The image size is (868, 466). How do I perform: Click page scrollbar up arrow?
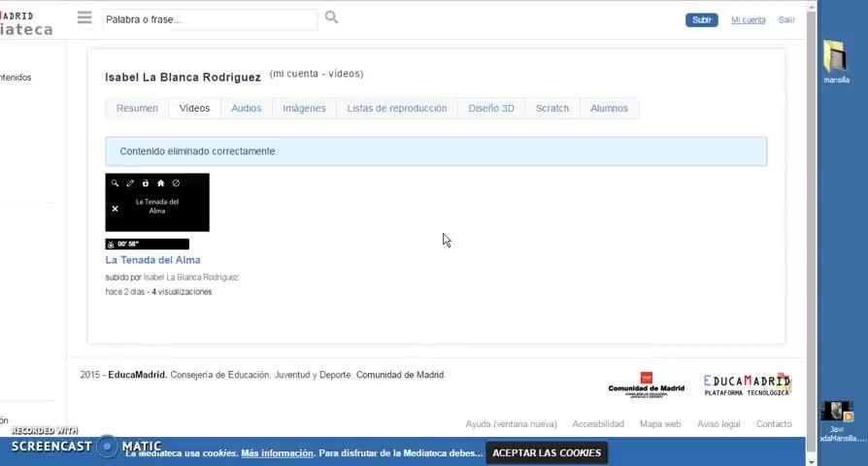tap(811, 7)
